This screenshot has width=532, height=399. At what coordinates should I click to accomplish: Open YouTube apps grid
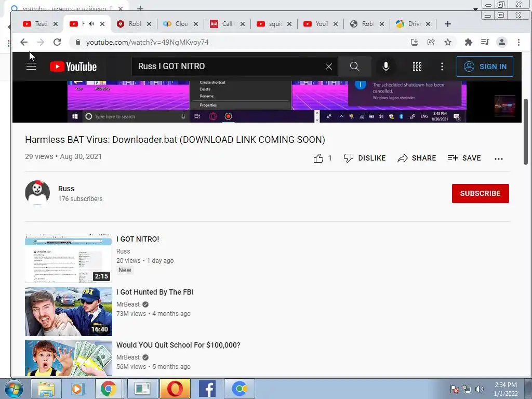coord(417,66)
